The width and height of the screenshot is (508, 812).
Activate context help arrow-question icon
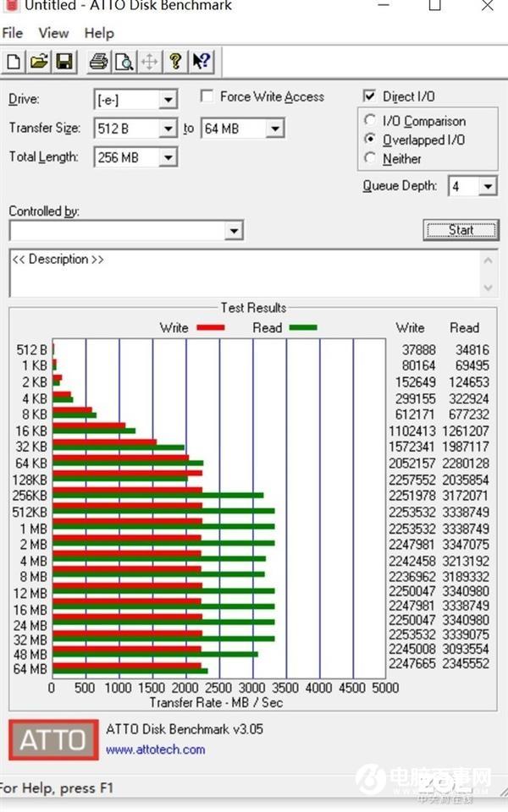(x=202, y=62)
